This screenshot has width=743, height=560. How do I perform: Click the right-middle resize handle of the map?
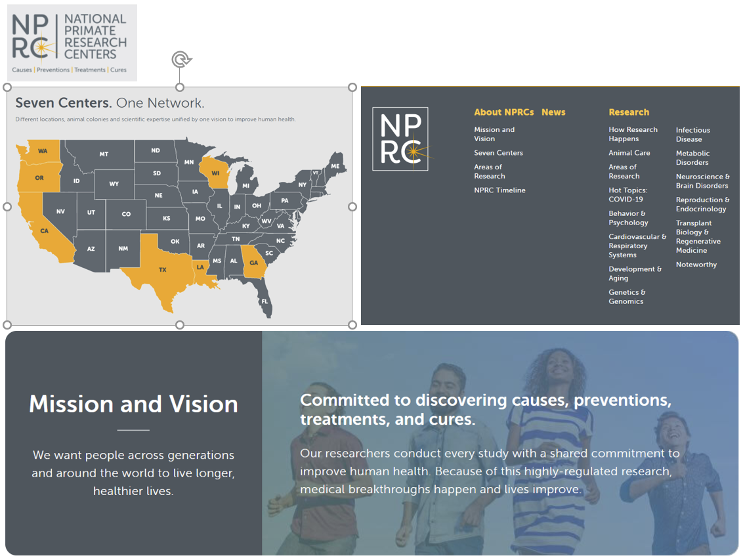coord(352,207)
